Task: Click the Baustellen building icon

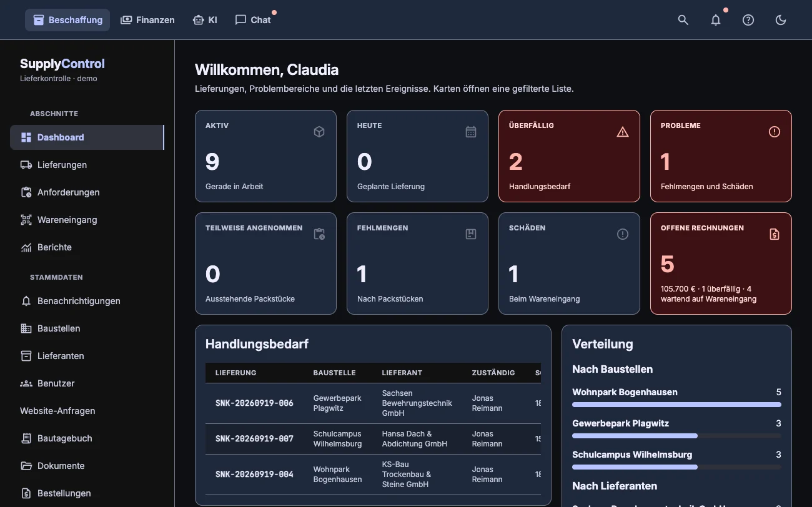Action: 26,328
